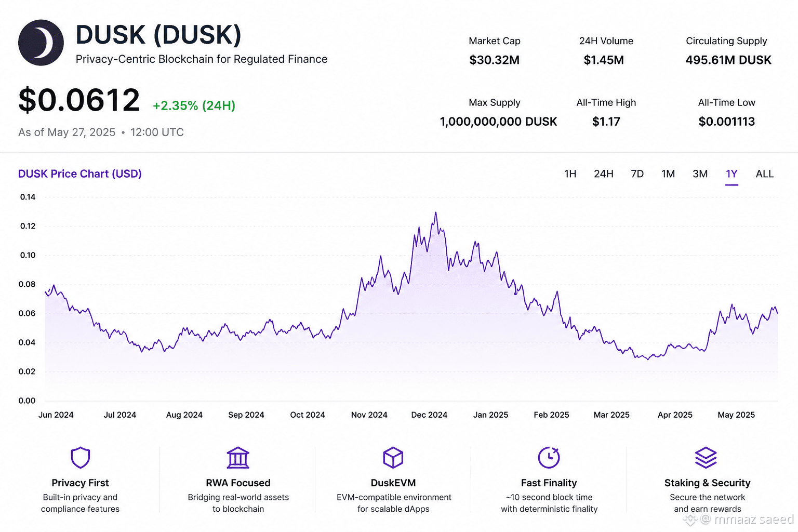Click the 0.02 y-axis label

click(27, 371)
